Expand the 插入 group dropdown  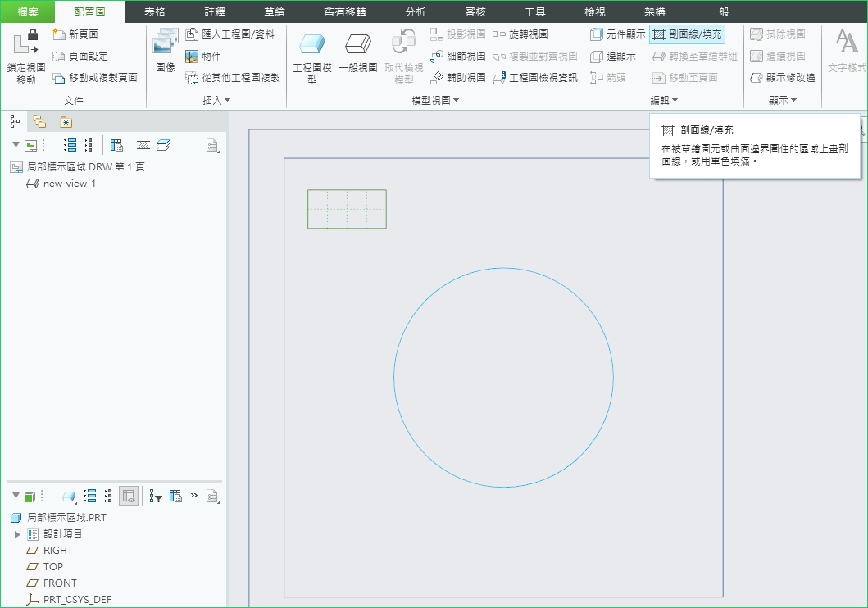click(x=216, y=100)
